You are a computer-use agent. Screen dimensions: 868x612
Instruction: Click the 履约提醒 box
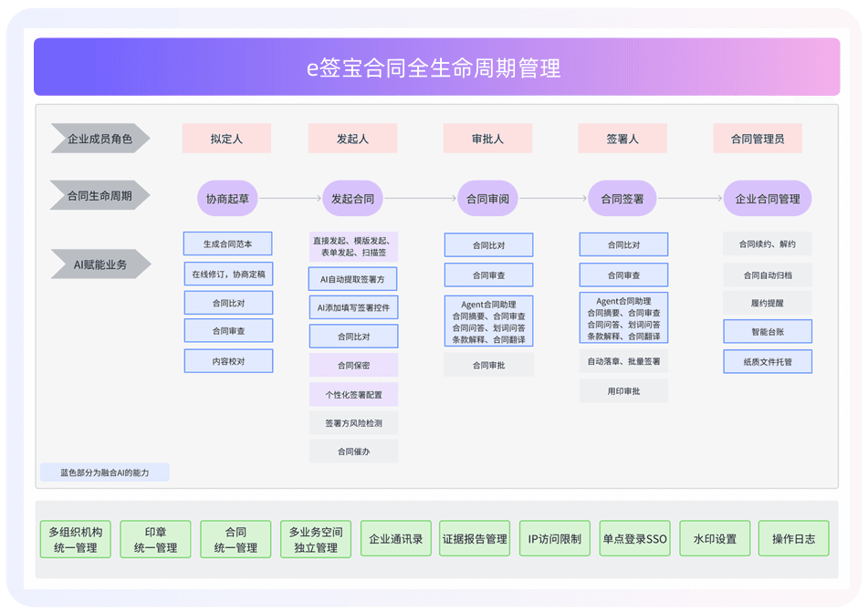pyautogui.click(x=768, y=303)
